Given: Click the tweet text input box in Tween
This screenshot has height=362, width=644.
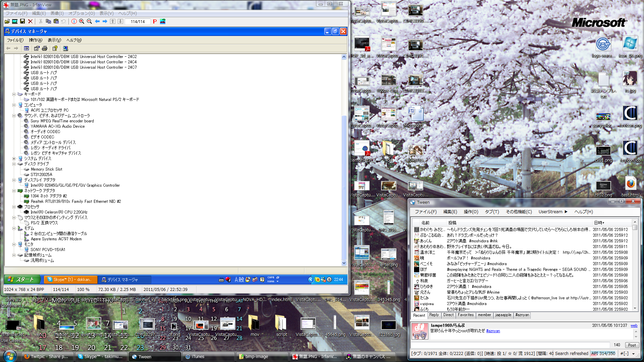Looking at the screenshot, I should (x=510, y=345).
